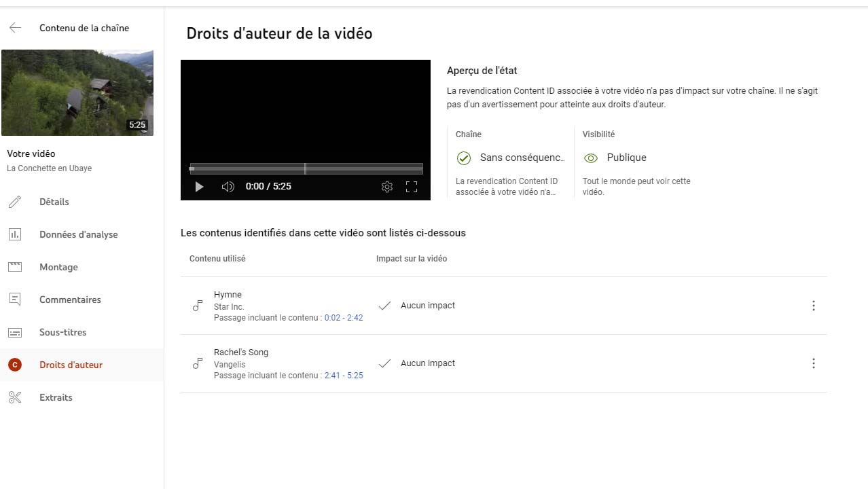
Task: Jump to timestamp 2:41 - 5:25
Action: pos(344,376)
